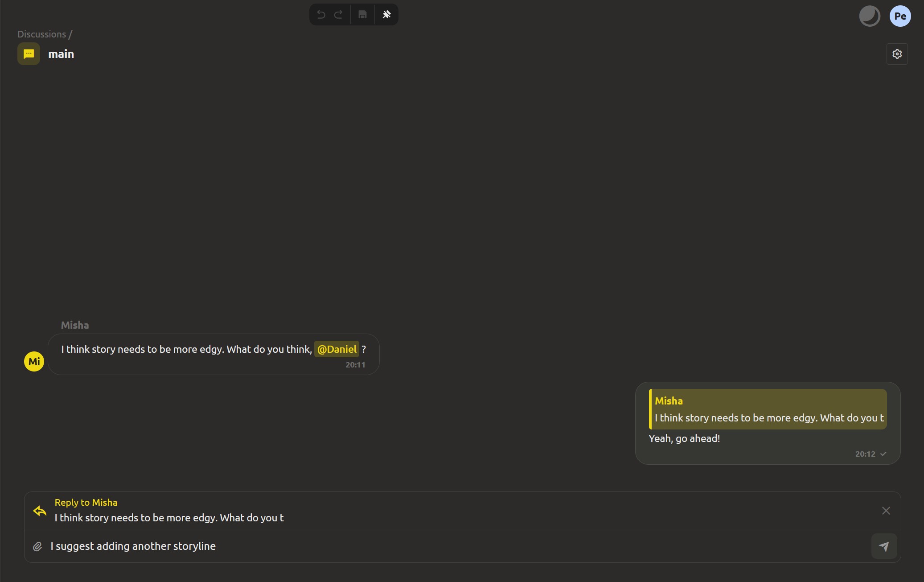Click the main discussion title
Screen dimensions: 924x582
[61, 54]
